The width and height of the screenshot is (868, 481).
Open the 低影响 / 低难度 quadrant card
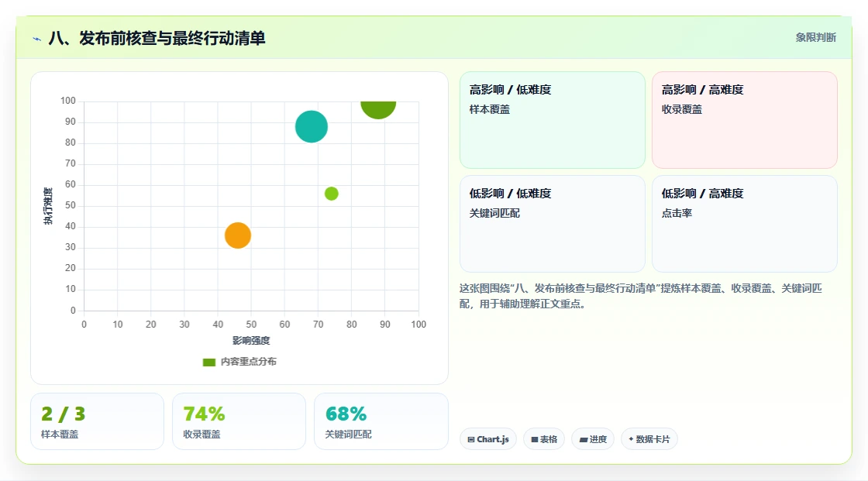553,224
